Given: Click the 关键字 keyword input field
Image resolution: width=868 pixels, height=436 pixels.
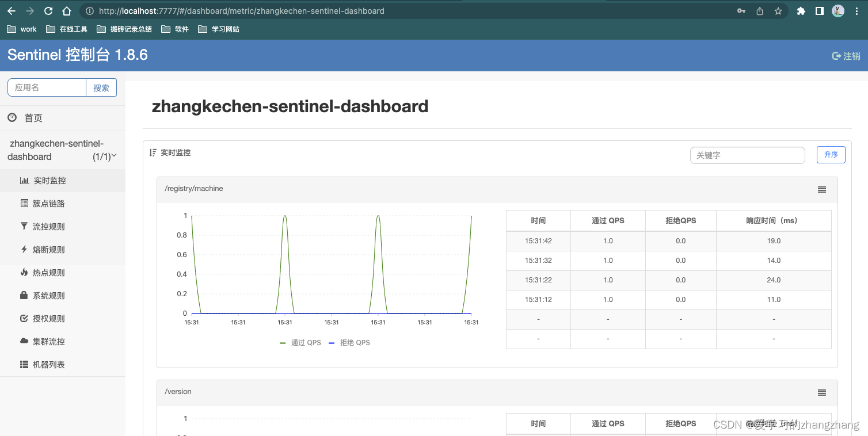Looking at the screenshot, I should pos(747,155).
